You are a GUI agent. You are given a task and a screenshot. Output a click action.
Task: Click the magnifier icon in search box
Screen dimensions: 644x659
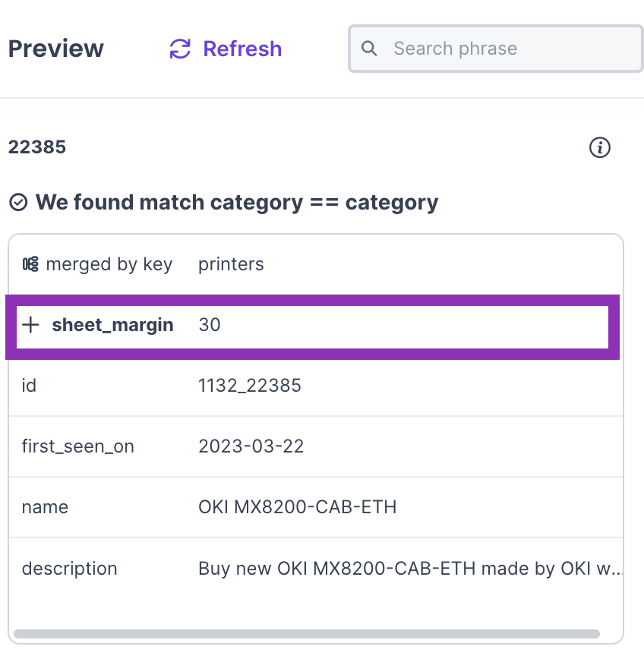[370, 49]
